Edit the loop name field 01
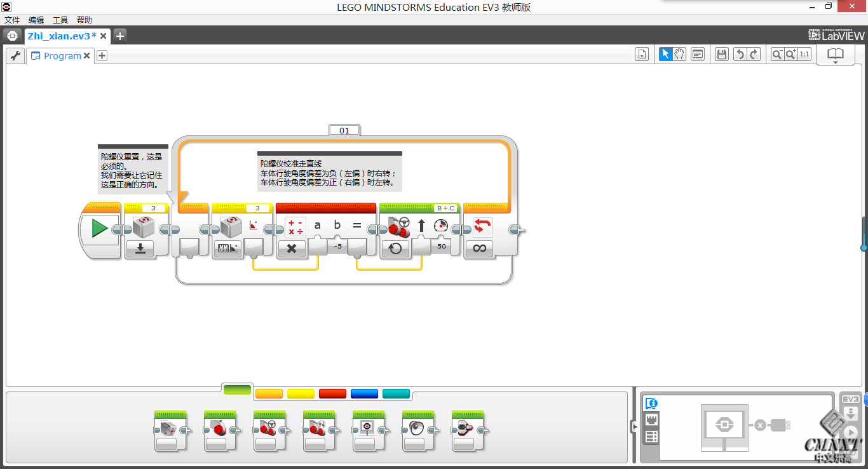Screen dimensions: 868x469 click(x=344, y=130)
